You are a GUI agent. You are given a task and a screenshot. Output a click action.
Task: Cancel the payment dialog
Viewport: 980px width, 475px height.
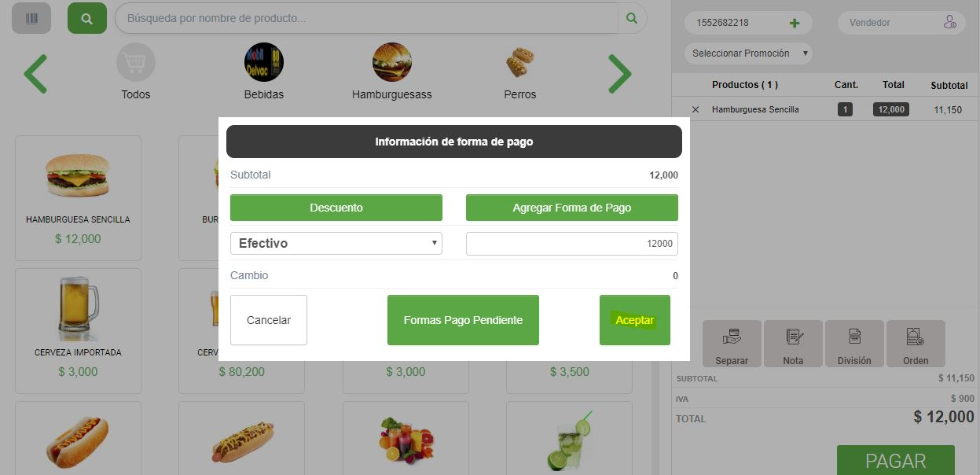click(x=269, y=320)
